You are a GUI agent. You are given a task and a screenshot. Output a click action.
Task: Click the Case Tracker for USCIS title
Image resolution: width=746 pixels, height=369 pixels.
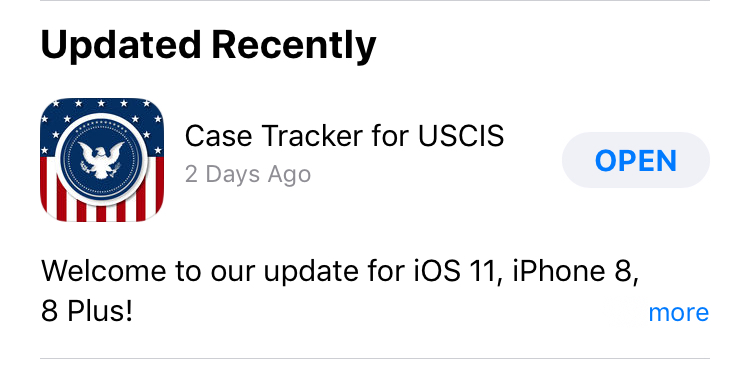coord(344,136)
